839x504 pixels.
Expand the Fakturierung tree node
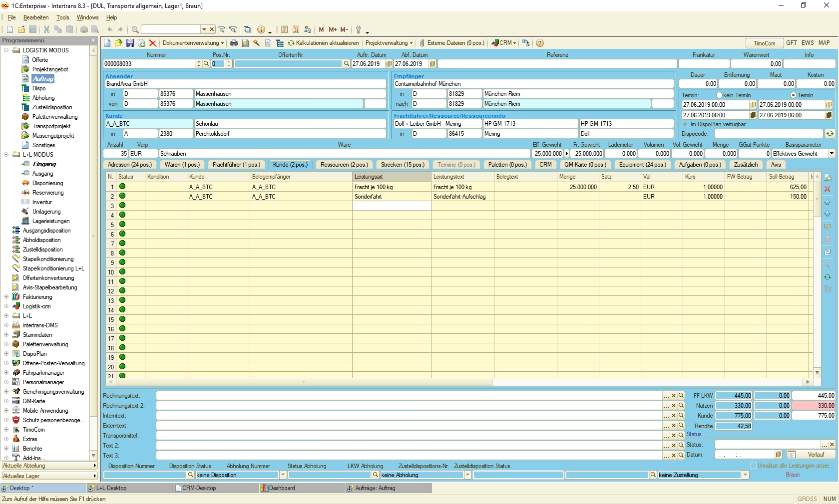(x=6, y=297)
